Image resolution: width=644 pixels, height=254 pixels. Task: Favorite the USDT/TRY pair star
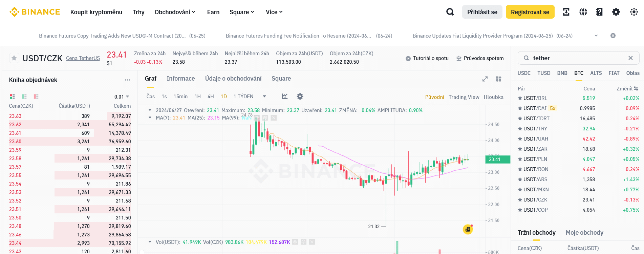(520, 129)
